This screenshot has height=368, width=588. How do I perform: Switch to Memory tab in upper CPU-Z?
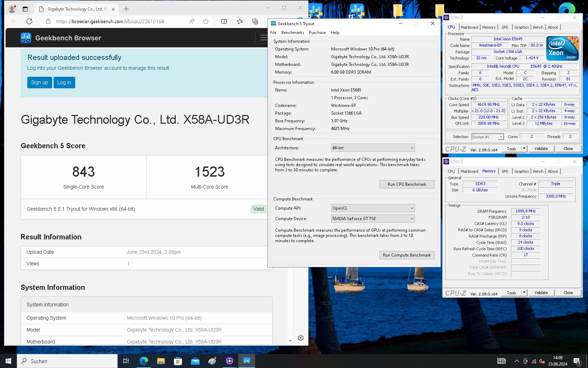click(489, 27)
